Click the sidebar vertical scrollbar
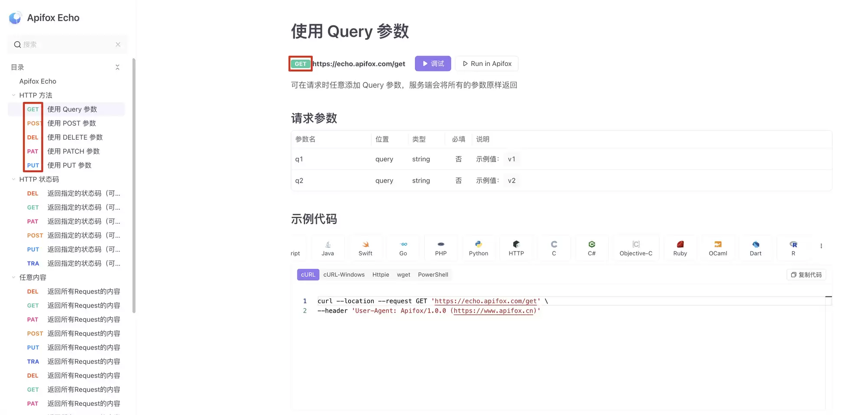Image resolution: width=868 pixels, height=415 pixels. pyautogui.click(x=134, y=185)
